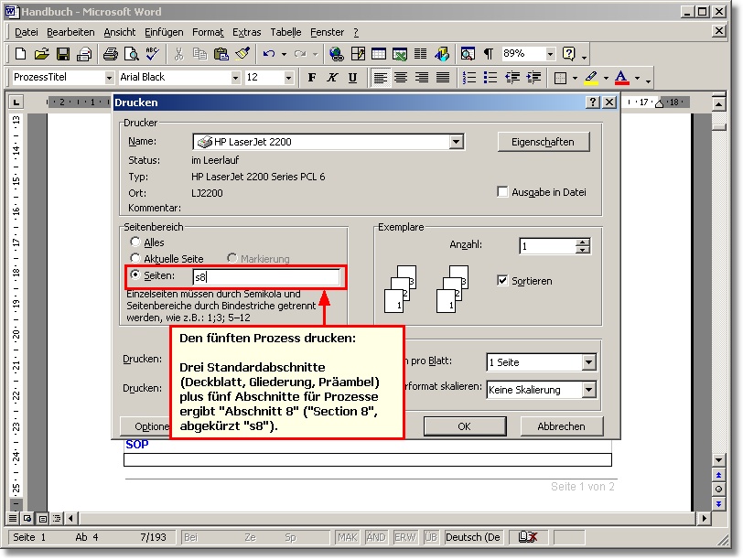Select the Alles radio button
The height and width of the screenshot is (560, 743).
point(136,242)
